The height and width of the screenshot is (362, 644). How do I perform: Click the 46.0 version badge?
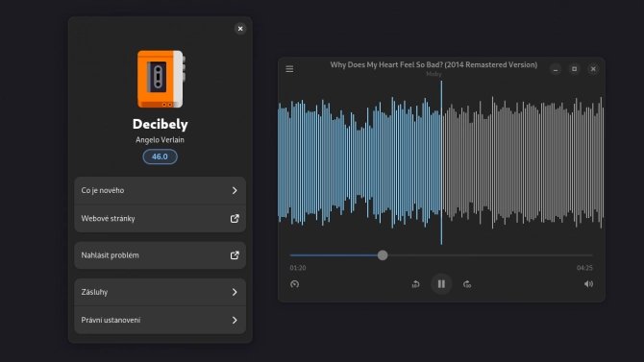(x=160, y=157)
